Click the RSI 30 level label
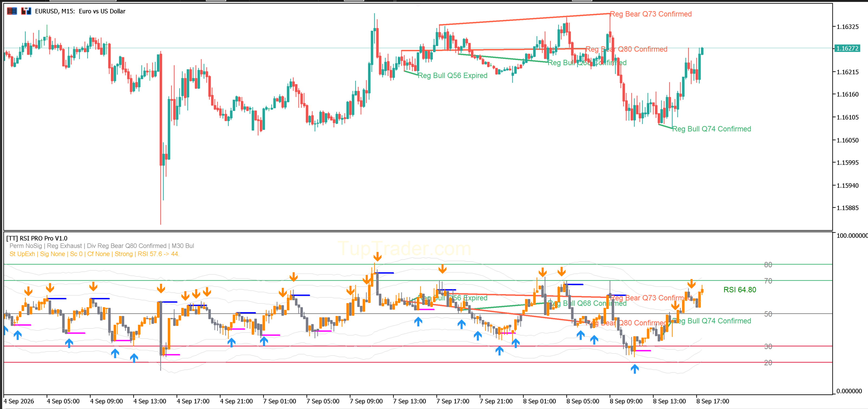The width and height of the screenshot is (868, 409). (768, 346)
